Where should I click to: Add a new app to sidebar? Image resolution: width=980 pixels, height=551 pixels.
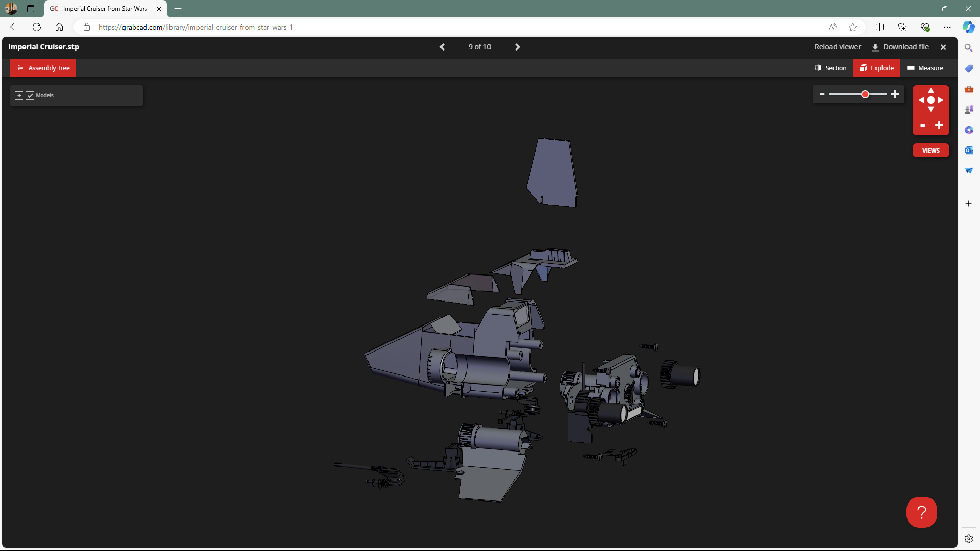click(x=969, y=203)
